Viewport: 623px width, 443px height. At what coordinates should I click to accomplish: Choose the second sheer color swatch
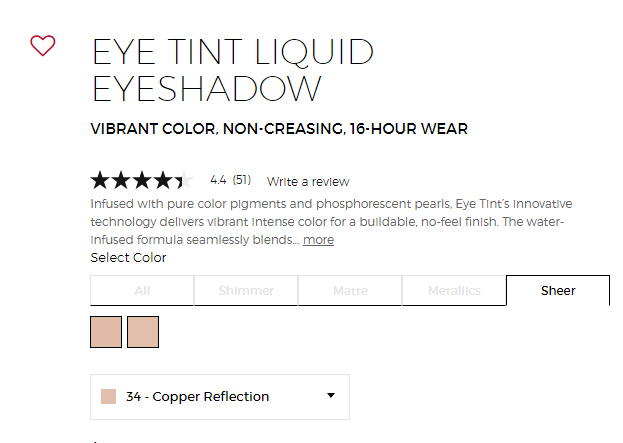pos(143,332)
